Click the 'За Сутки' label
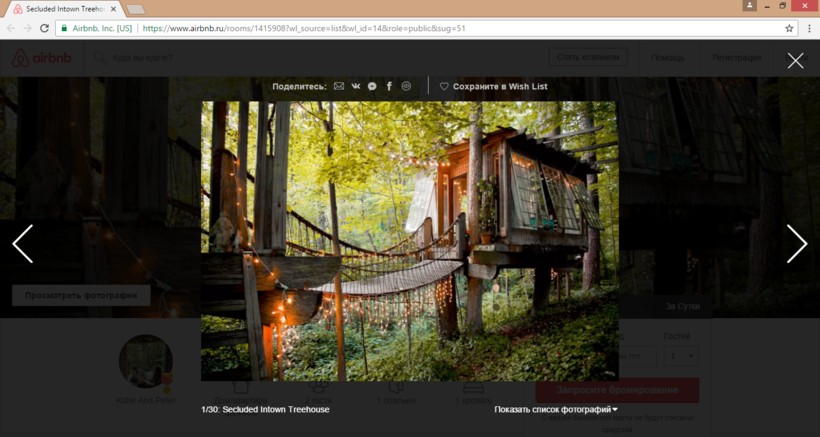Viewport: 820px width, 437px height. pos(682,306)
